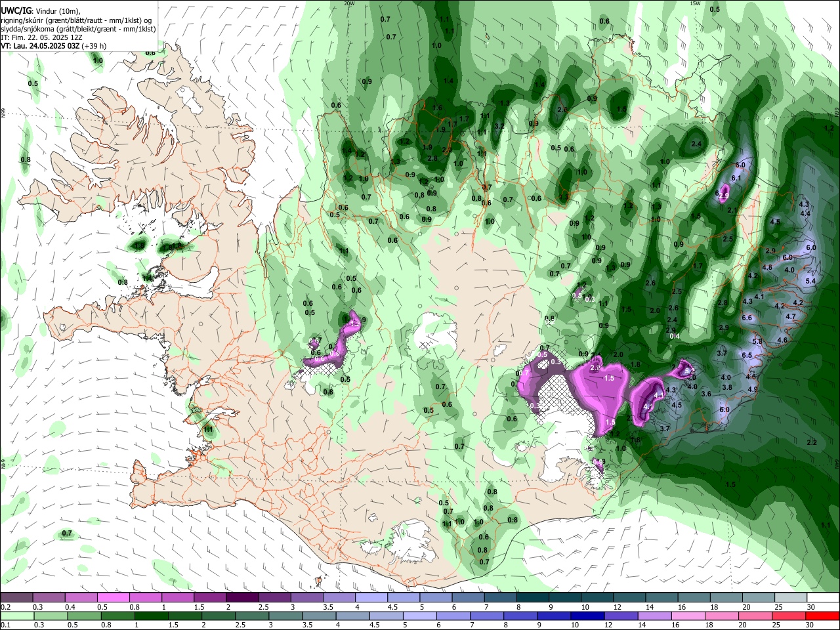Click the valid time 'VT: Lau. 24.05.2025 03Z'
The width and height of the screenshot is (840, 630).
point(41,46)
